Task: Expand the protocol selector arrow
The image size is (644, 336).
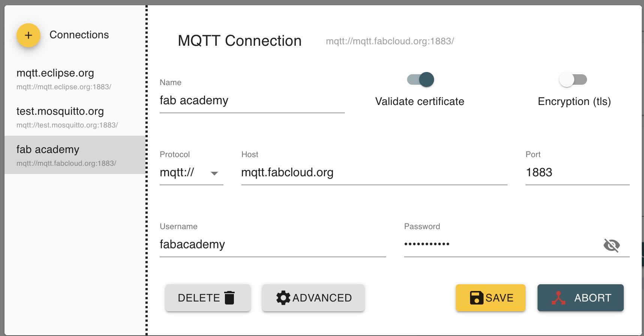Action: pyautogui.click(x=215, y=174)
